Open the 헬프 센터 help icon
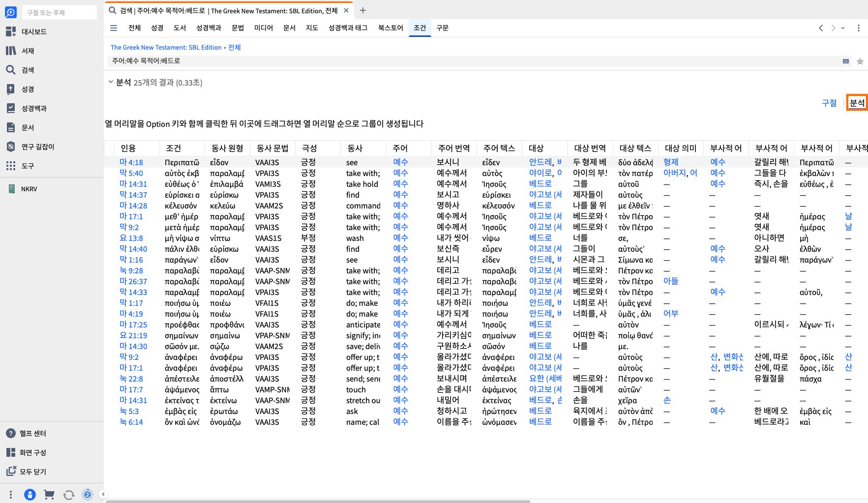This screenshot has height=503, width=868. click(x=10, y=433)
